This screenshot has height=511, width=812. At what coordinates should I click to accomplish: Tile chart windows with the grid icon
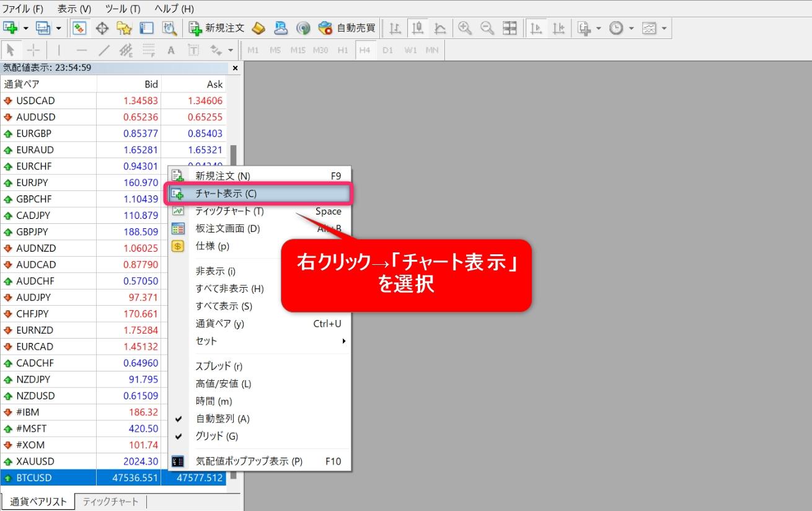(510, 27)
